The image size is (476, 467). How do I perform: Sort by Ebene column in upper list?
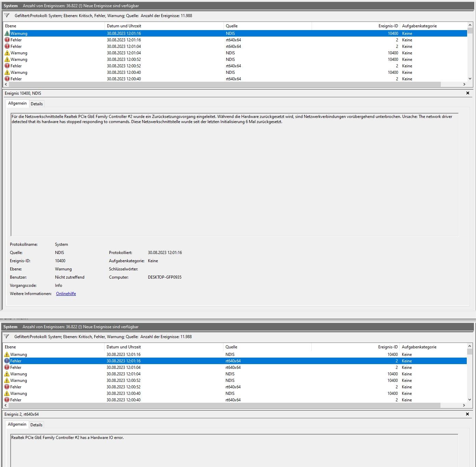pyautogui.click(x=54, y=26)
